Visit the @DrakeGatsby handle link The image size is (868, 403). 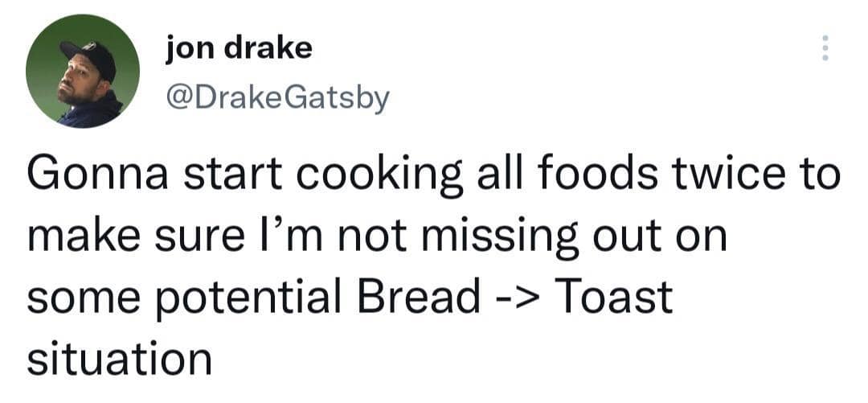276,98
